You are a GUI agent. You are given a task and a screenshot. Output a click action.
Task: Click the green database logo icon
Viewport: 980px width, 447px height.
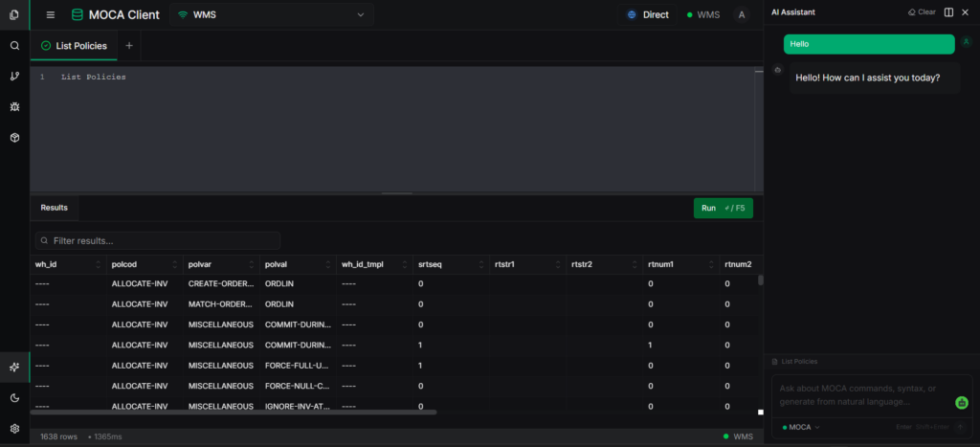pyautogui.click(x=77, y=15)
